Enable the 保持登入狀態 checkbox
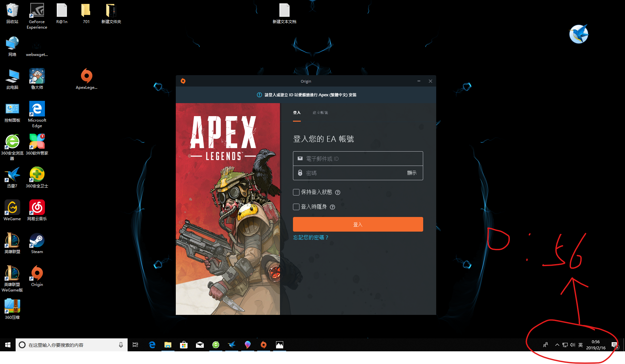 point(296,192)
